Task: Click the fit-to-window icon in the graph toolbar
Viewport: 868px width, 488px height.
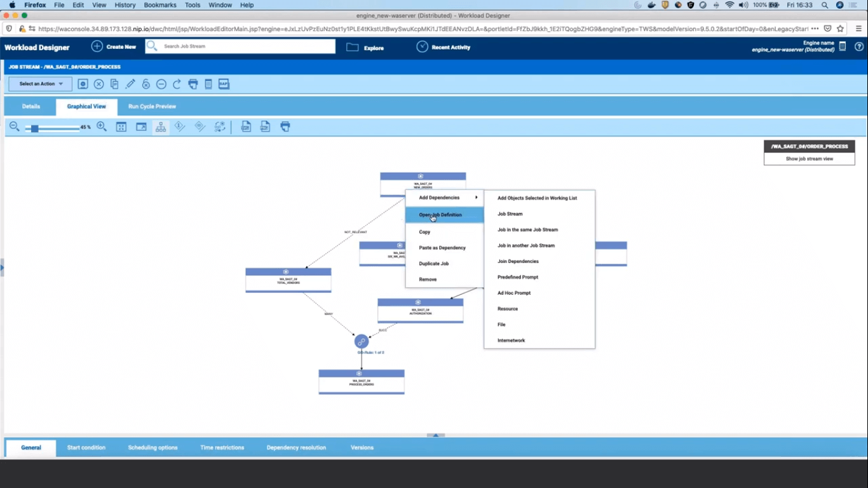Action: point(121,127)
